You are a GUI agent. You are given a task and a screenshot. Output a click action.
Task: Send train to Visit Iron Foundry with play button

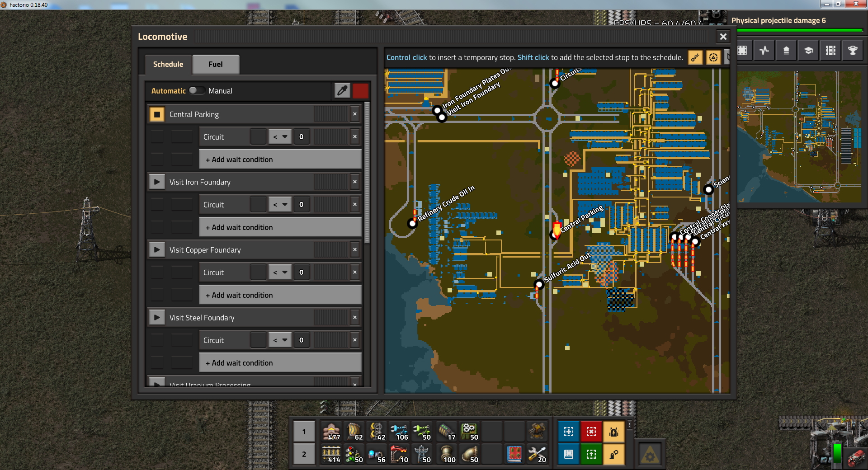(157, 182)
